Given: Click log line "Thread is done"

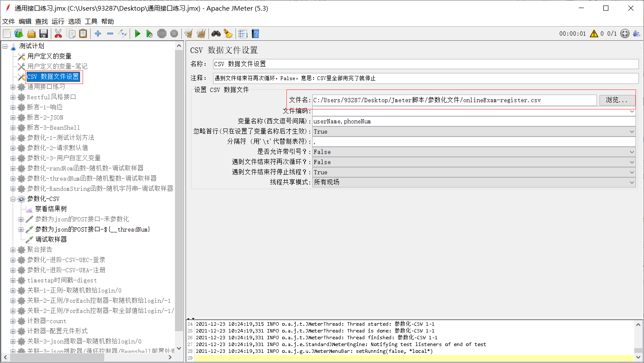Looking at the screenshot, I should 315,331.
